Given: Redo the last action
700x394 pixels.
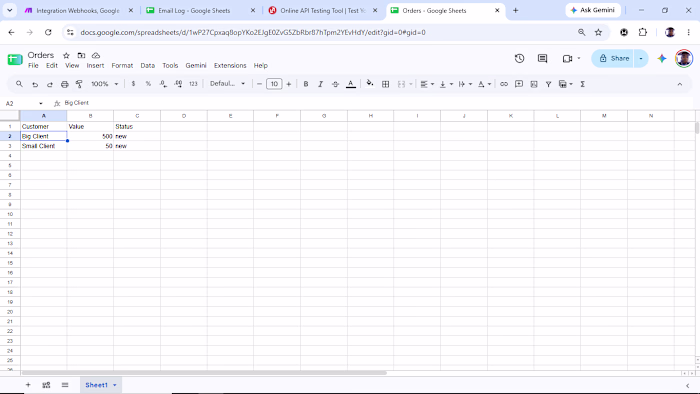Looking at the screenshot, I should 50,84.
